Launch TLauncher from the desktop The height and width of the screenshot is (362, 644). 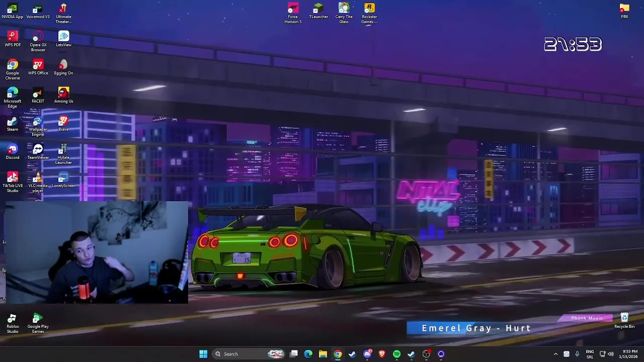click(318, 12)
